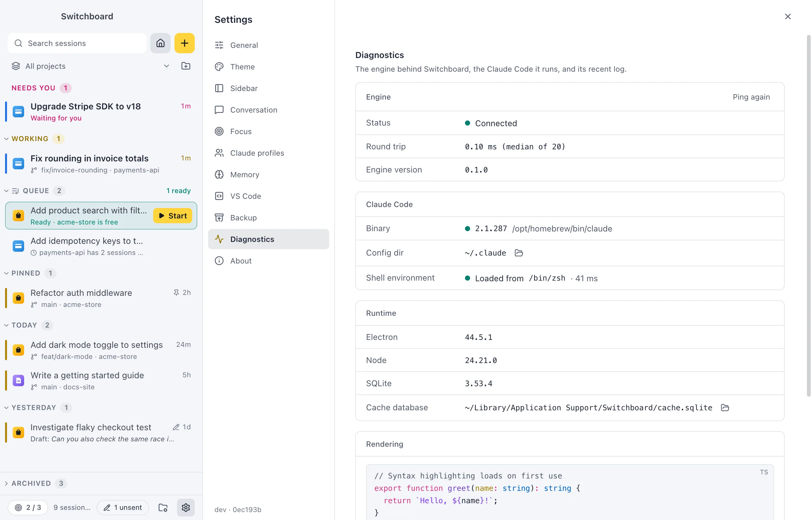Open settings gear icon in bottom bar
The height and width of the screenshot is (520, 812).
click(x=186, y=507)
